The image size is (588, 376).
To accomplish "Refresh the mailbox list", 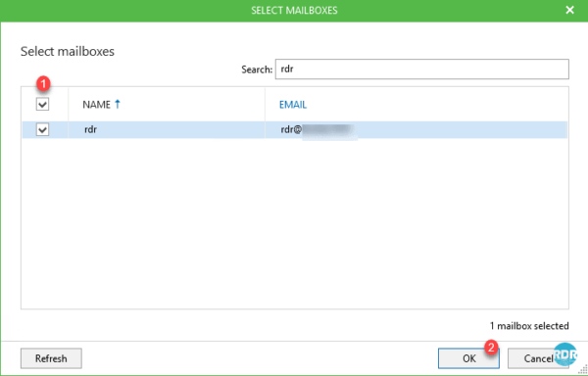I will 51,358.
